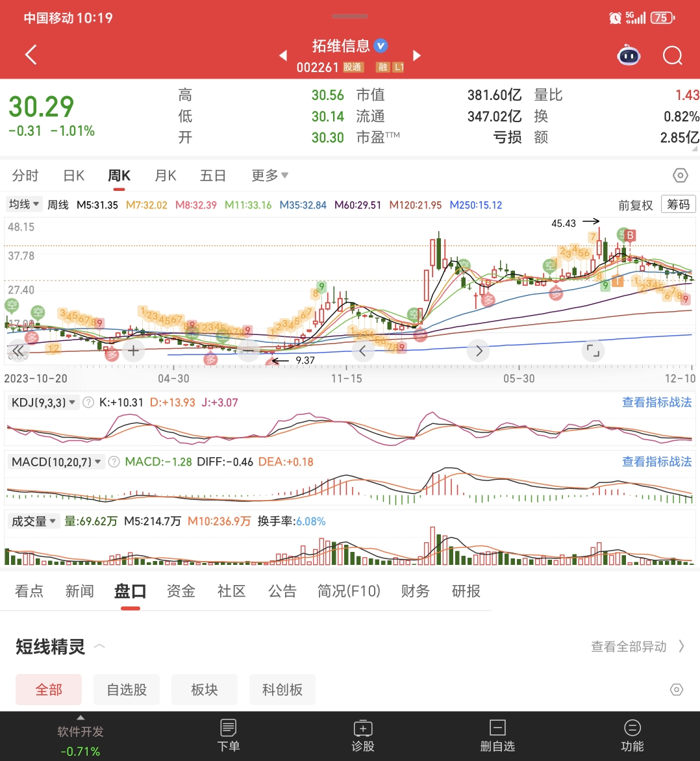Collapse the 短线精灵 section
Image resolution: width=700 pixels, height=761 pixels.
(99, 646)
